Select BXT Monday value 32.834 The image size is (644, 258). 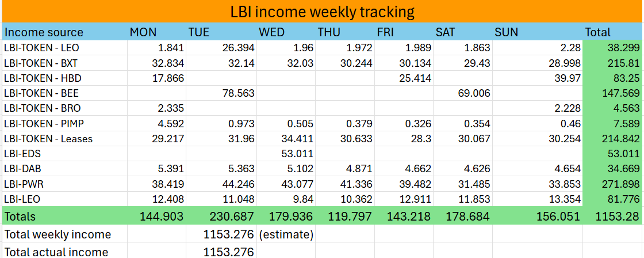tap(156, 63)
